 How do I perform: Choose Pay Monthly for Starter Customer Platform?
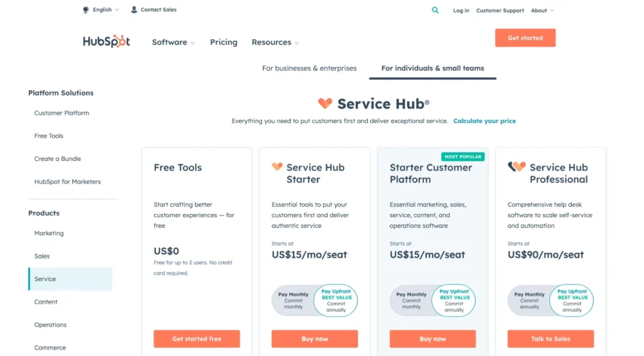(412, 300)
